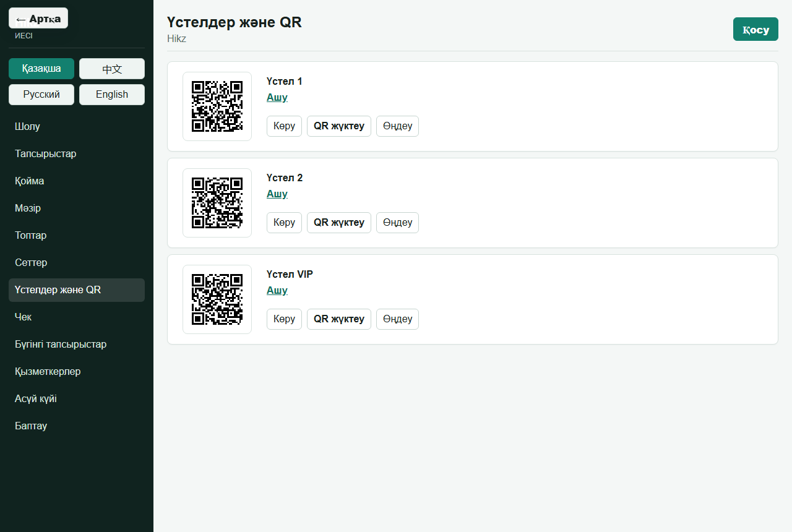
Task: Click Көру for Үстел 1
Action: click(285, 126)
